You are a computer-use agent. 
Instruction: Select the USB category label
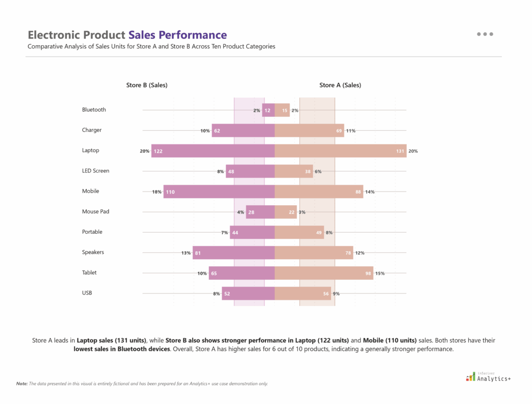pos(87,293)
